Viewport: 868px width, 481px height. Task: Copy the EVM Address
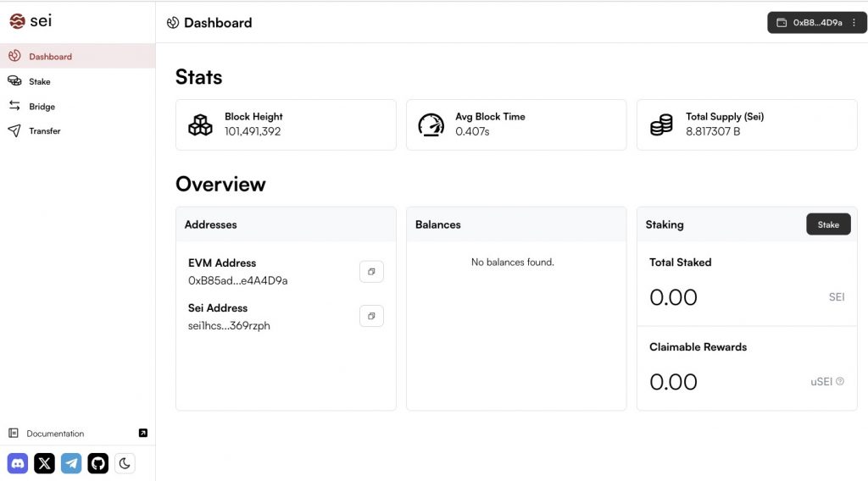(x=371, y=272)
